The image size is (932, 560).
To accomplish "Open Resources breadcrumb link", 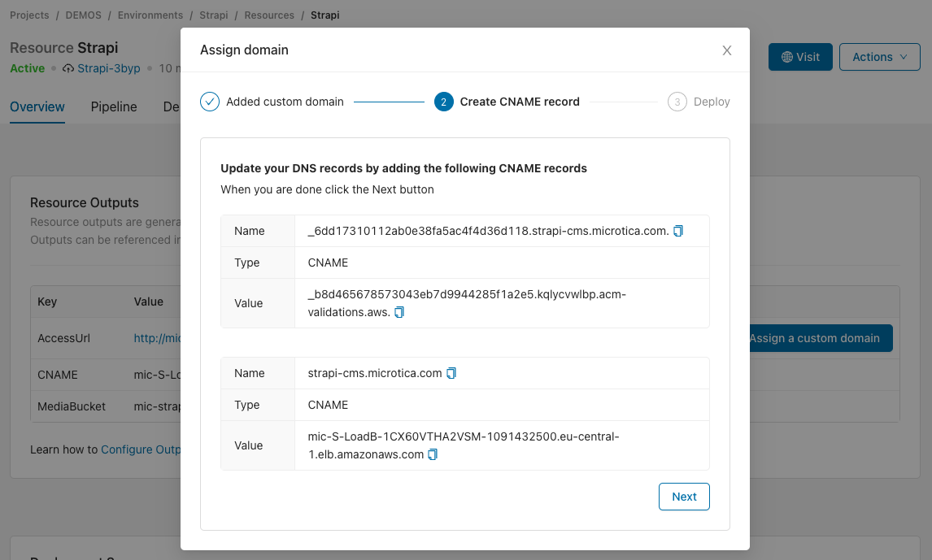I will click(x=269, y=15).
